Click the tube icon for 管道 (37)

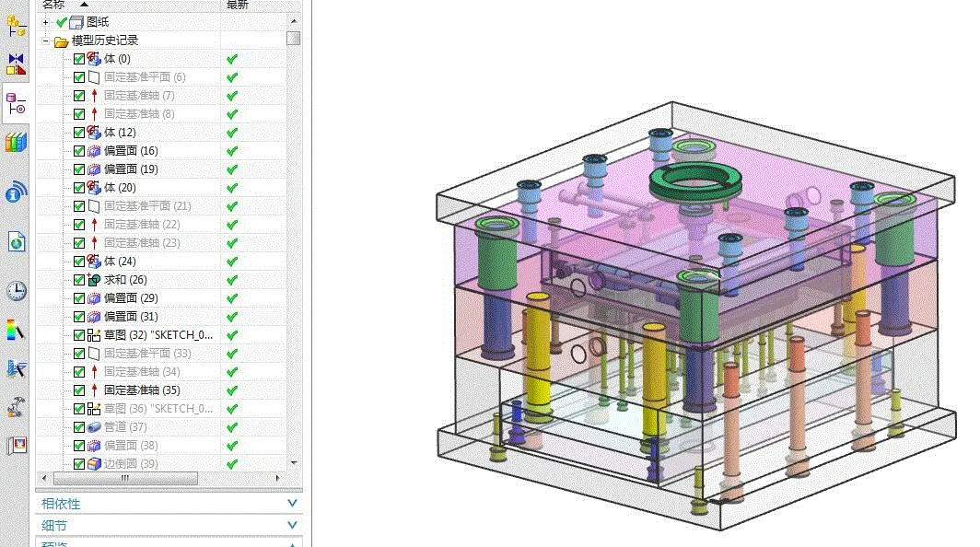click(x=94, y=427)
